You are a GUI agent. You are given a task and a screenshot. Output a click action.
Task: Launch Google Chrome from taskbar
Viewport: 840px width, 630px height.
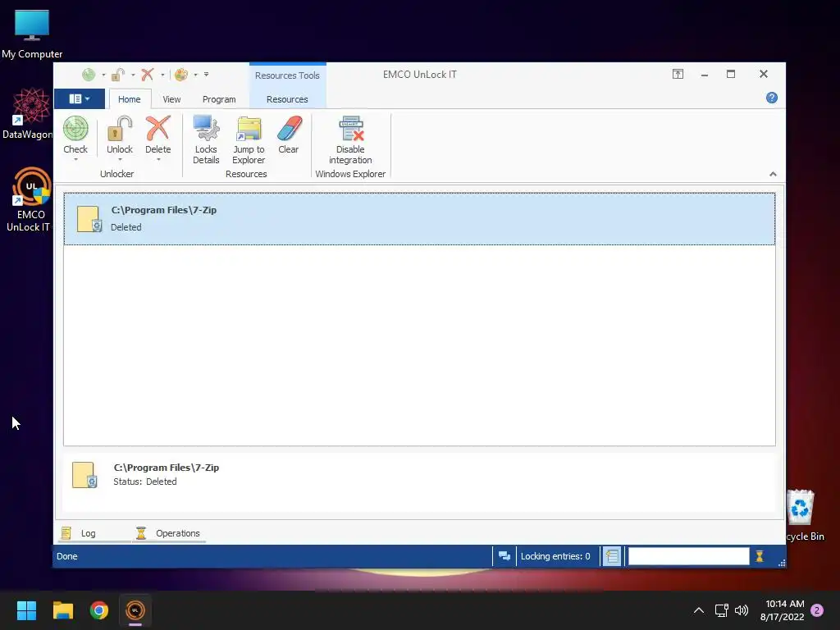pyautogui.click(x=99, y=610)
